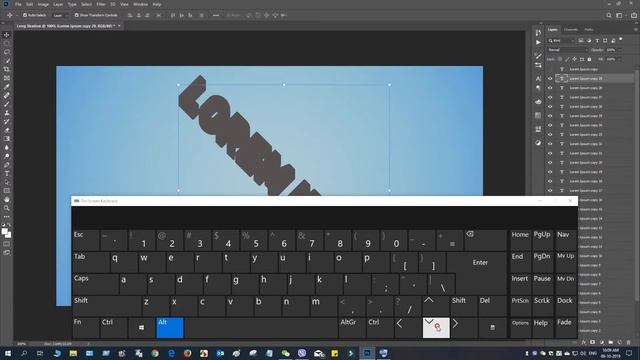Screen dimensions: 640x360
Task: Click the context Menu key on the On-Screen Keyboard
Action: click(492, 328)
